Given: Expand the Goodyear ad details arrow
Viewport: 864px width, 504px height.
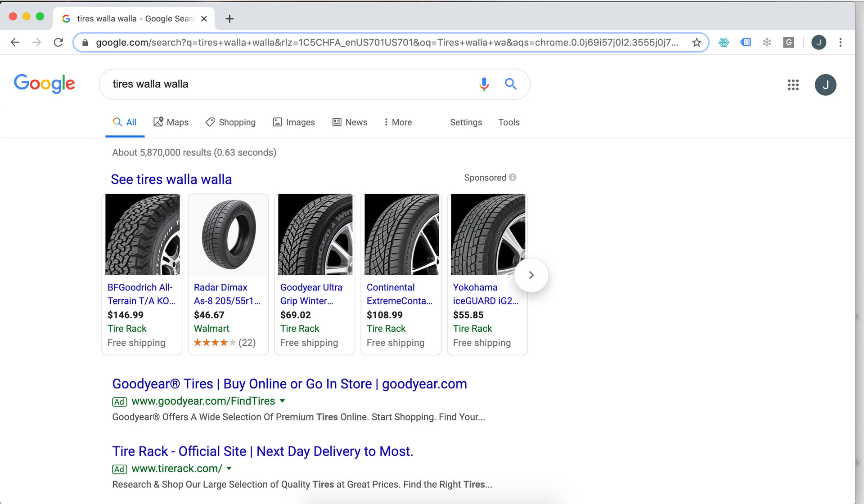Looking at the screenshot, I should pyautogui.click(x=283, y=401).
